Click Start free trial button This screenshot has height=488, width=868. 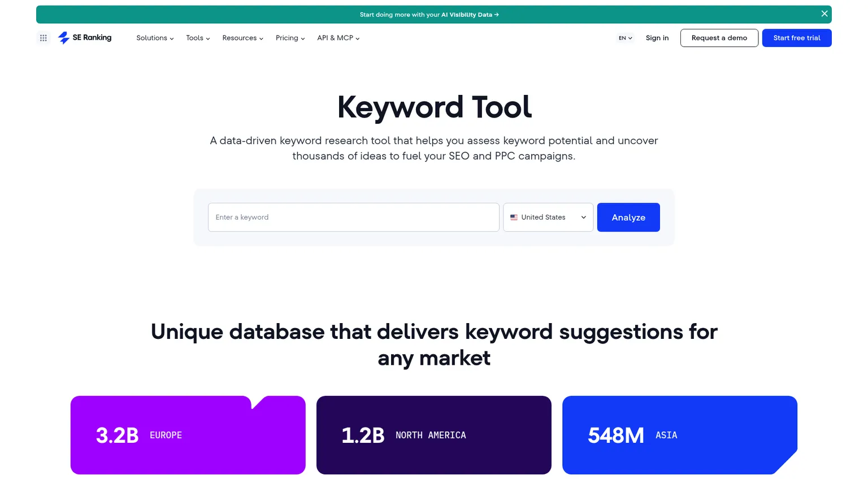coord(797,38)
